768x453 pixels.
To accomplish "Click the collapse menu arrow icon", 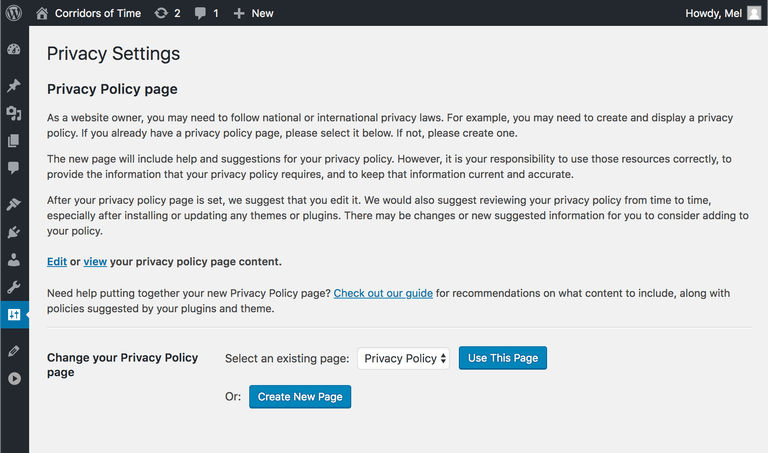I will click(14, 379).
